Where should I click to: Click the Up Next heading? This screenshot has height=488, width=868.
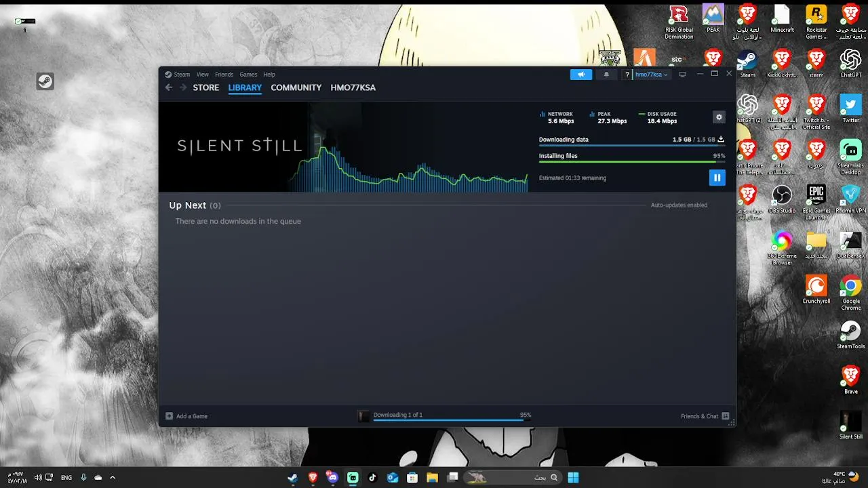(x=187, y=205)
